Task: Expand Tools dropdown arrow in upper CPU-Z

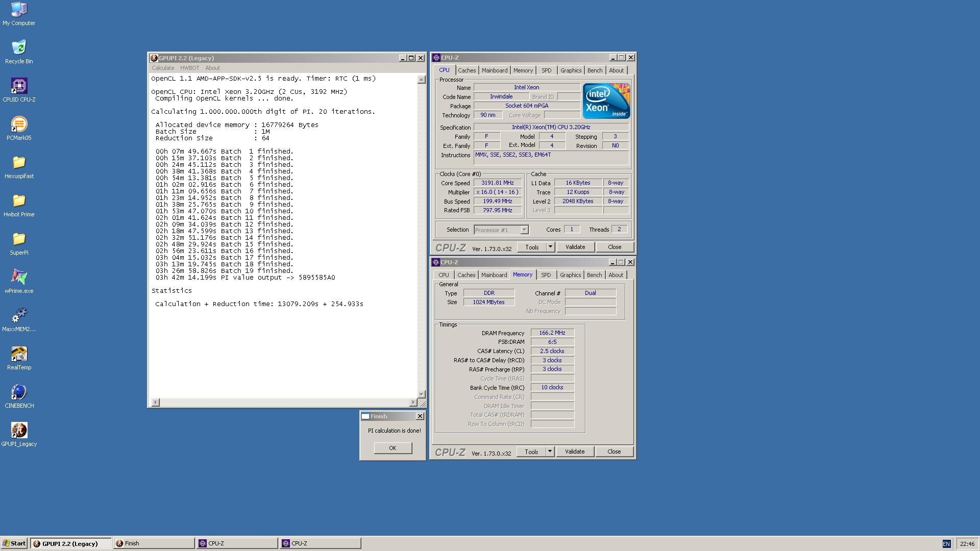Action: coord(550,247)
